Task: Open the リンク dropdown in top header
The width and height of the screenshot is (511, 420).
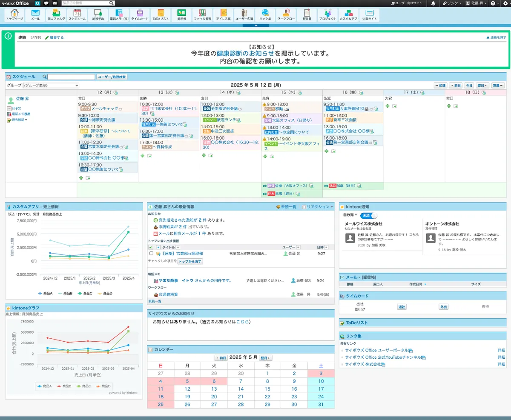Action: (452, 3)
